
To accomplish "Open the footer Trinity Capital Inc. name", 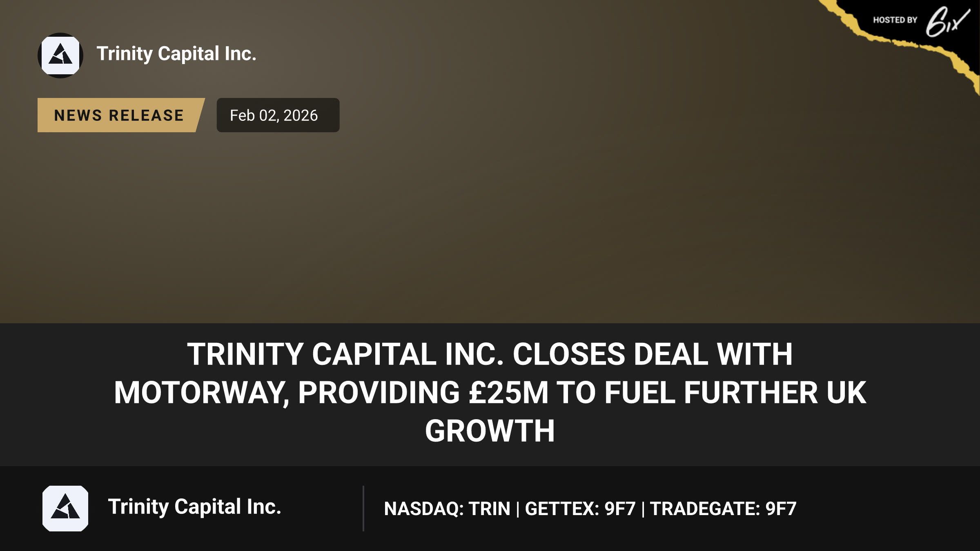I will click(194, 507).
